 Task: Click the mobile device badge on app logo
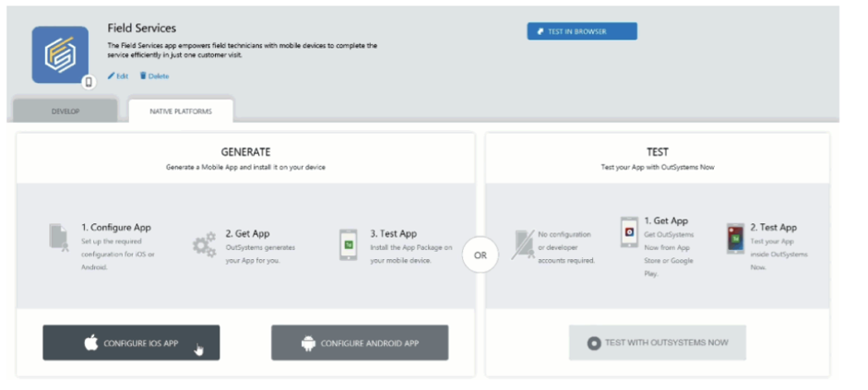point(89,82)
